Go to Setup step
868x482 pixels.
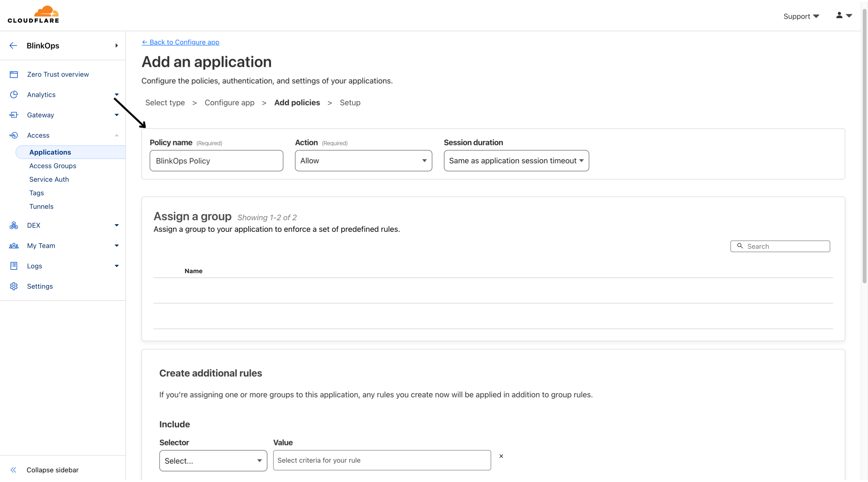[350, 103]
